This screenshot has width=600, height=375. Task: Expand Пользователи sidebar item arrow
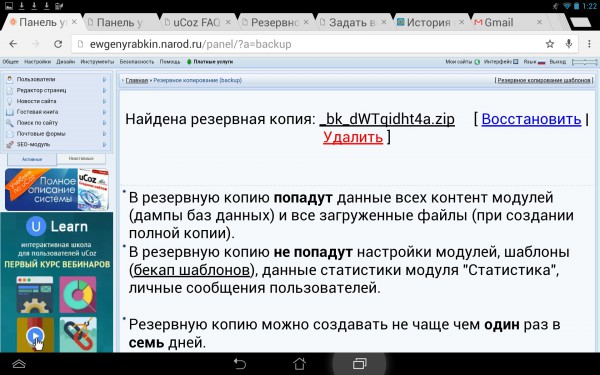[104, 80]
